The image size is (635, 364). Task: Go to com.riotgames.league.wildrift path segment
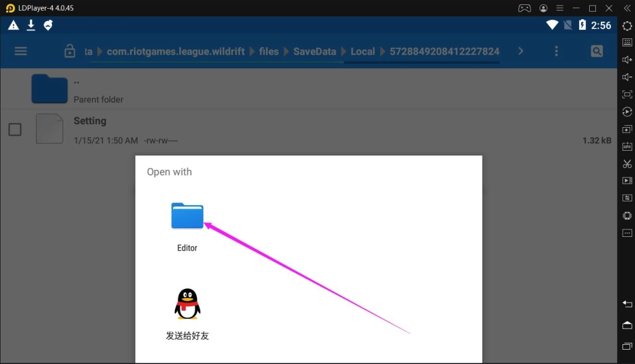click(175, 51)
